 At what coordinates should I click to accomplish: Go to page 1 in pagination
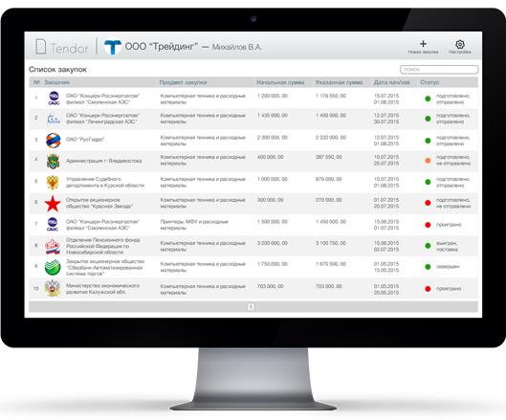point(251,307)
